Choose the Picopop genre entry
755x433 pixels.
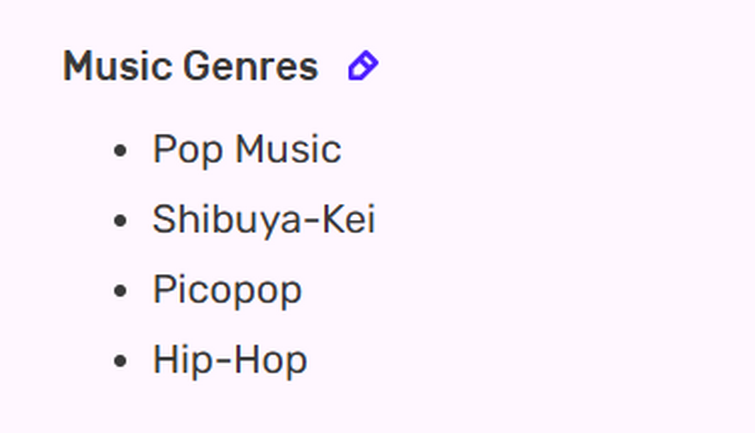227,290
